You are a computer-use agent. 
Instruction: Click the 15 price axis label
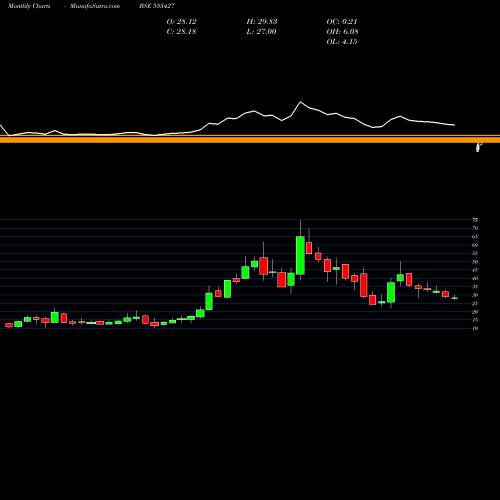point(475,320)
